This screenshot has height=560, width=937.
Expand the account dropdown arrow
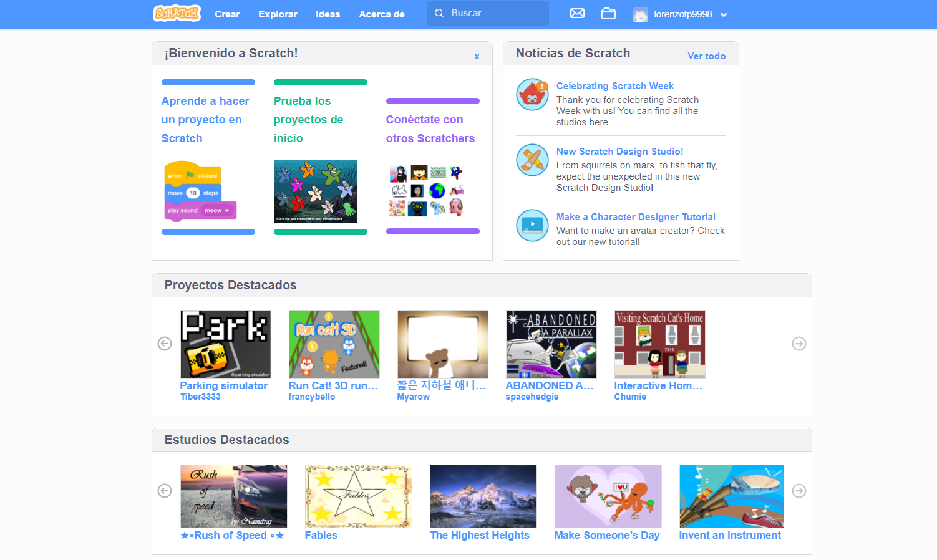724,15
